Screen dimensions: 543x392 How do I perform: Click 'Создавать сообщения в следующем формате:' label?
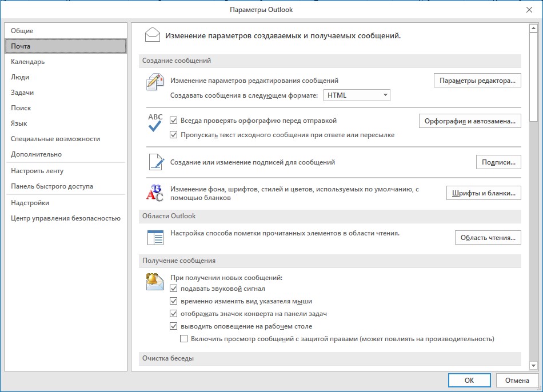coord(244,95)
